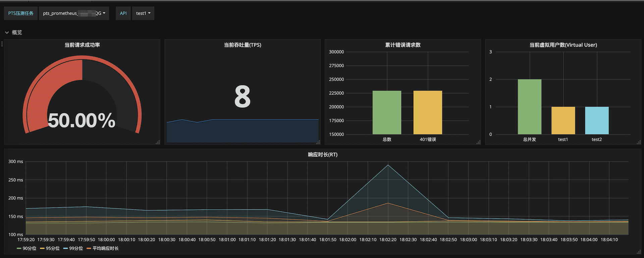Screen dimensions: 644x258
Task: Click the yellow test1 bar
Action: coord(563,120)
